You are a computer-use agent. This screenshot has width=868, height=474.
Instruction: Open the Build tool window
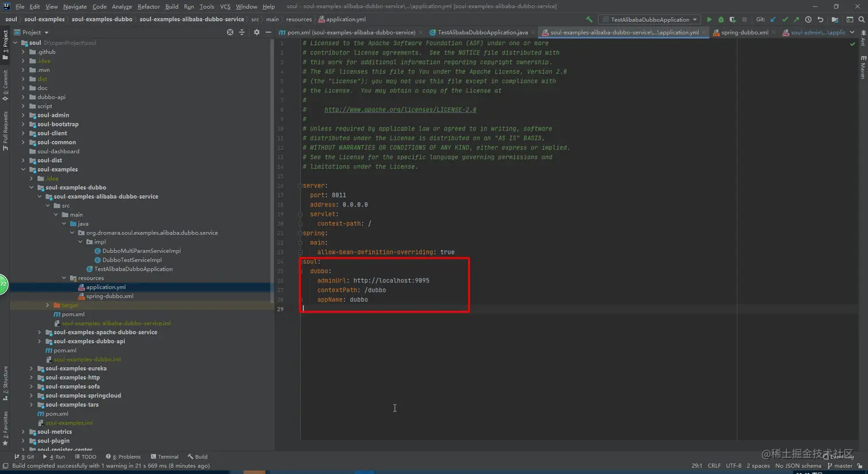point(197,457)
